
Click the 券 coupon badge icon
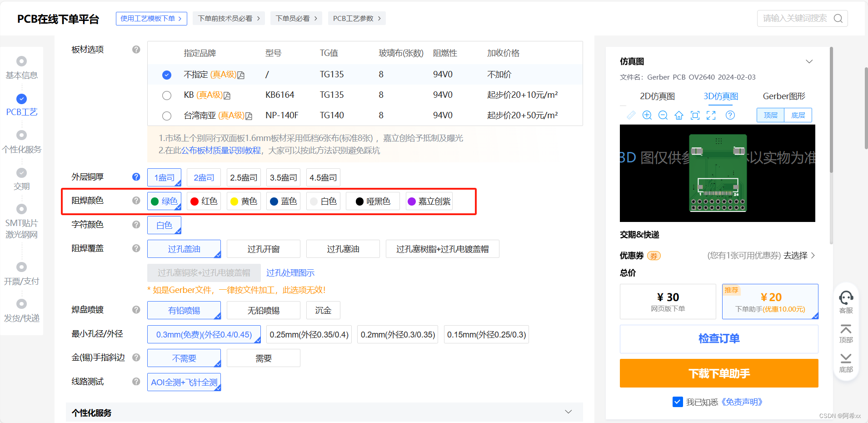(653, 256)
